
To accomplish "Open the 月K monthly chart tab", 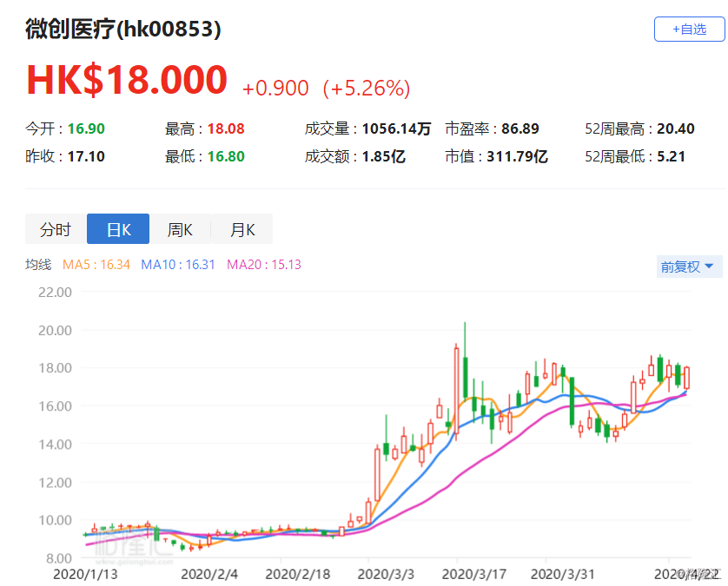I will 242,229.
